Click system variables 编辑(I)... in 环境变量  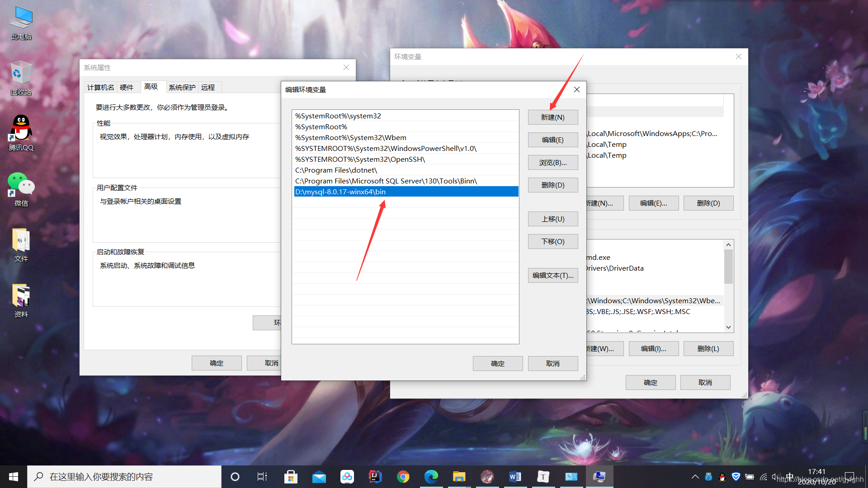tap(654, 349)
